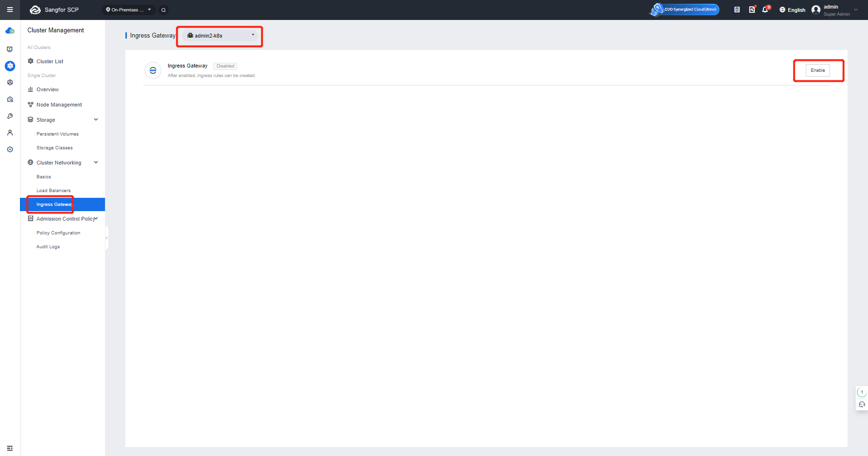Go to Cluster List

(50, 61)
